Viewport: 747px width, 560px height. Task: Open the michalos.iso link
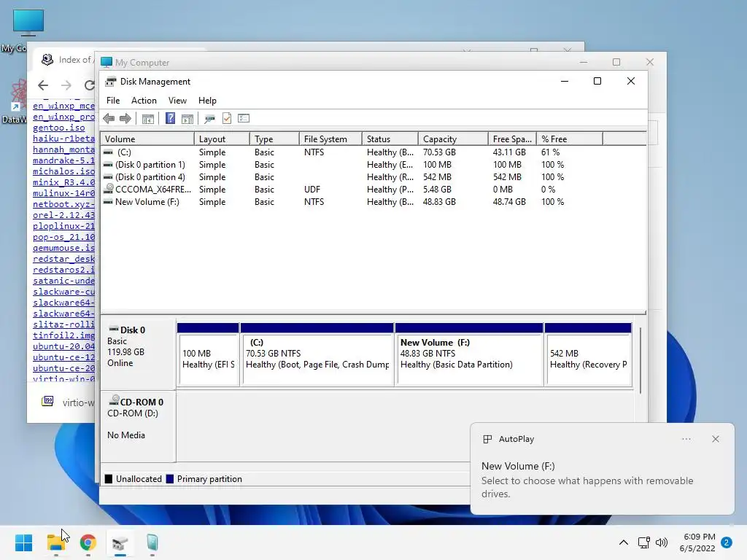[x=64, y=171]
